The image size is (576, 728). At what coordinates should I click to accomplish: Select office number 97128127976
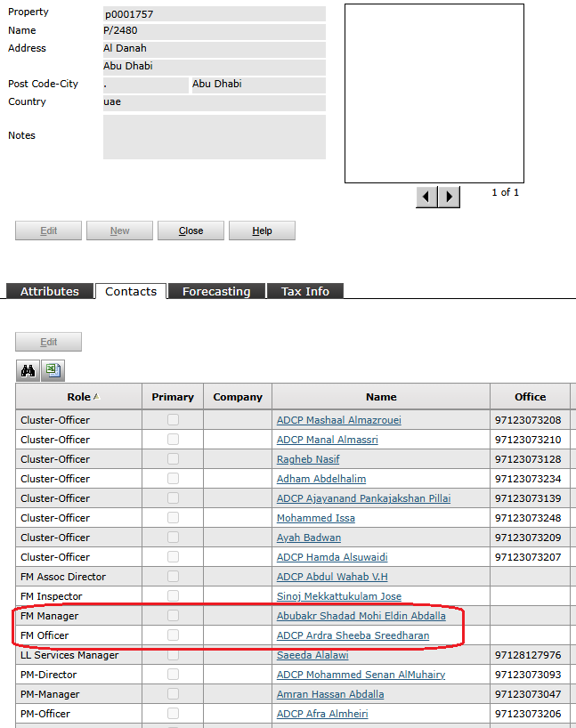coord(528,655)
